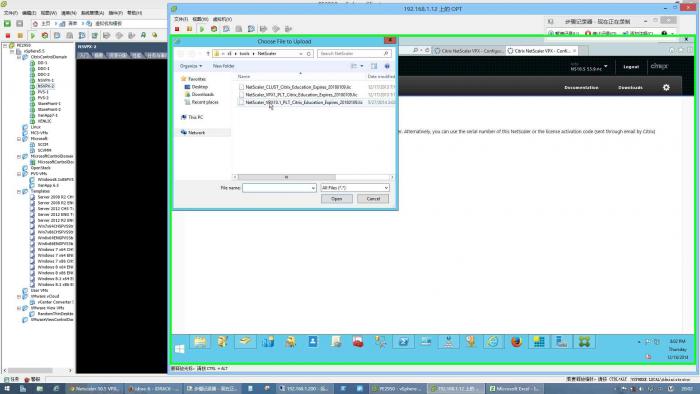Select the NetScaler_VPX1_PLT license file
The image size is (700, 394).
click(301, 95)
